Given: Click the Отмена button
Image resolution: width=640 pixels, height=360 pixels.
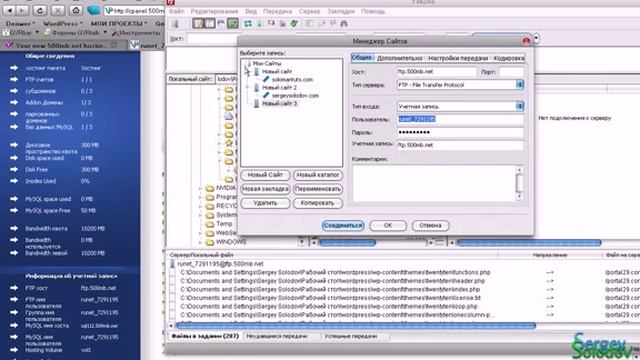Looking at the screenshot, I should click(x=430, y=225).
